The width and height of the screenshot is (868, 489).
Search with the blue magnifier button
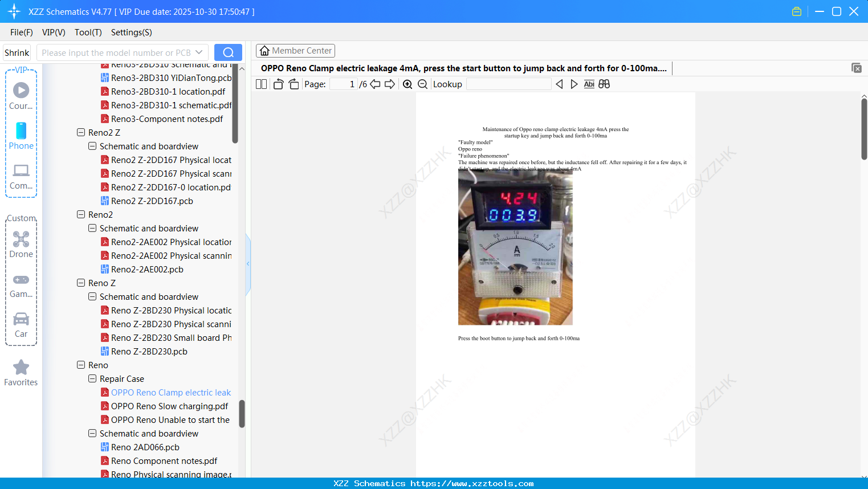coord(228,52)
